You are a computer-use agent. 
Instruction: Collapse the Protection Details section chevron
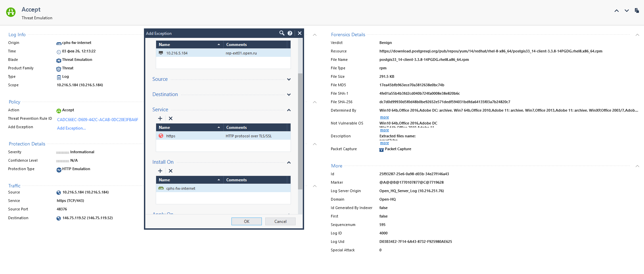[315, 144]
